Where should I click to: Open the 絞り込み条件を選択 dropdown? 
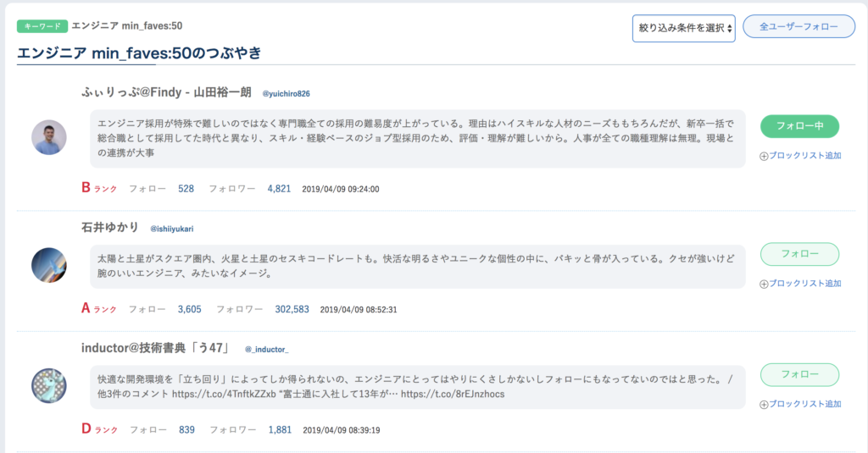click(x=683, y=28)
